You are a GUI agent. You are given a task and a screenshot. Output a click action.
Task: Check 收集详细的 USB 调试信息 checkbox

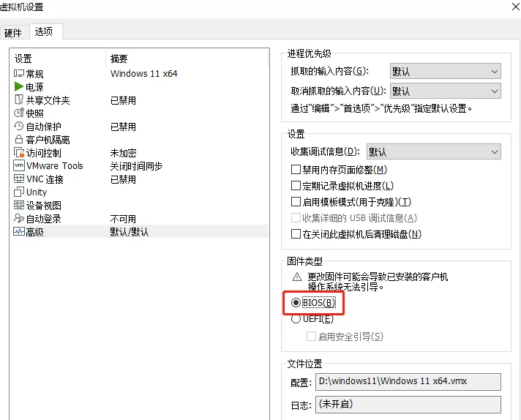[x=296, y=217]
